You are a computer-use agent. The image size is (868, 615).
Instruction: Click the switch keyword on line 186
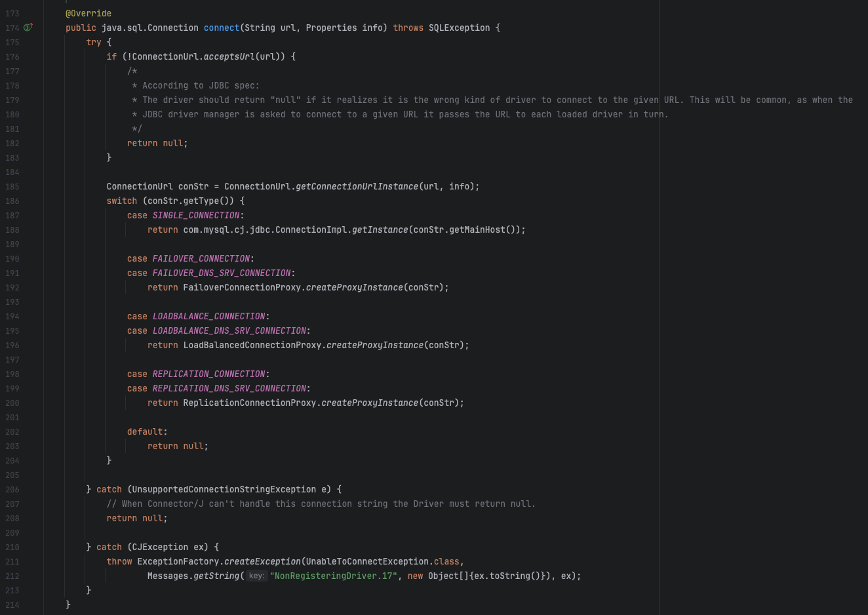coord(121,201)
